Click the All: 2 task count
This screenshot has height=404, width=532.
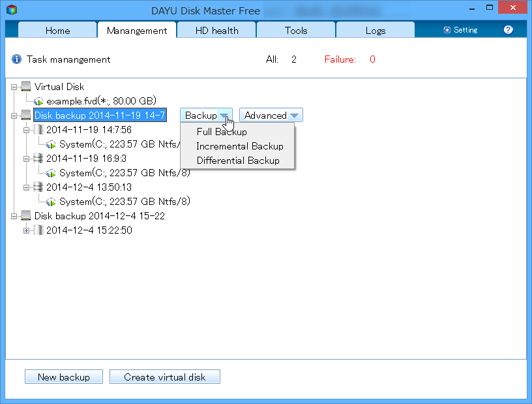point(281,59)
